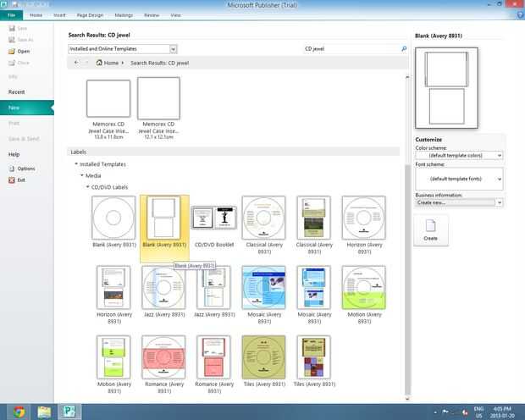
Task: Open the Color scheme dropdown
Action: point(459,156)
